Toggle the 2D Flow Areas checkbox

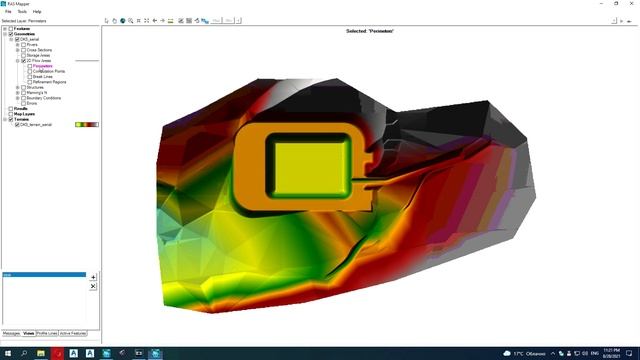[x=24, y=60]
